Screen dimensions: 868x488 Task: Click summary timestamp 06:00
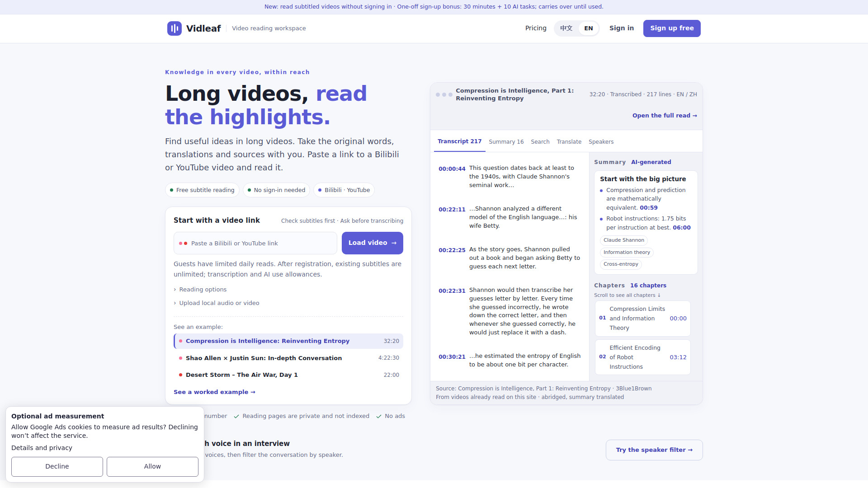pyautogui.click(x=682, y=228)
